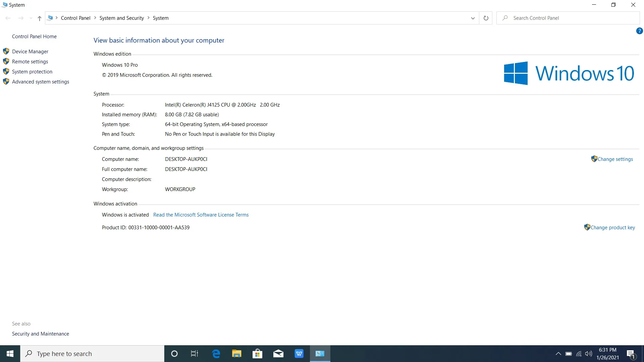The height and width of the screenshot is (362, 644).
Task: Open Remote settings from sidebar
Action: pos(30,61)
